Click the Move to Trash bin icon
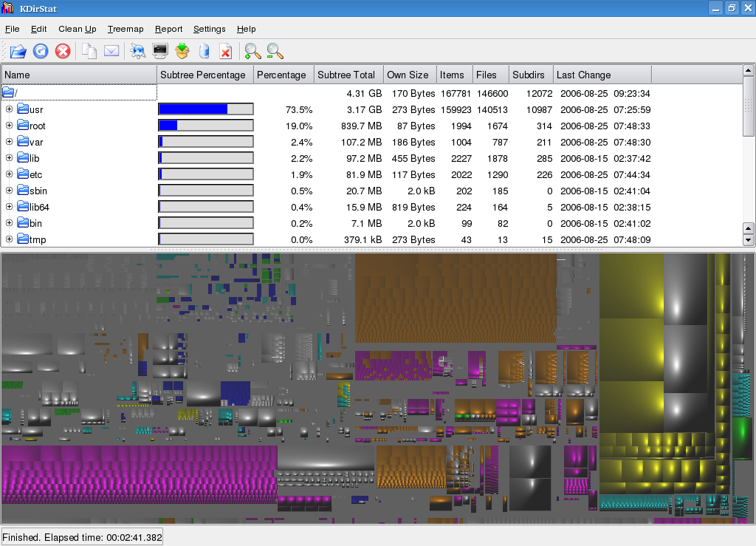756x546 pixels. [x=205, y=51]
